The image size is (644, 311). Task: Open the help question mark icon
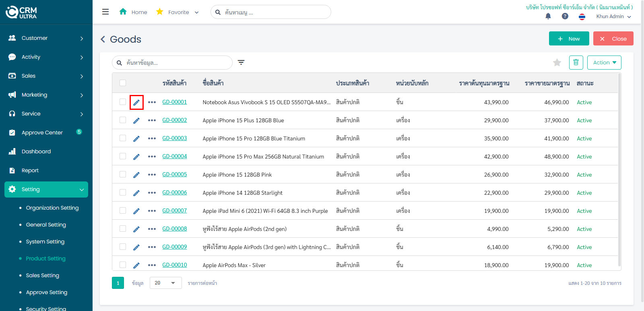click(x=565, y=16)
